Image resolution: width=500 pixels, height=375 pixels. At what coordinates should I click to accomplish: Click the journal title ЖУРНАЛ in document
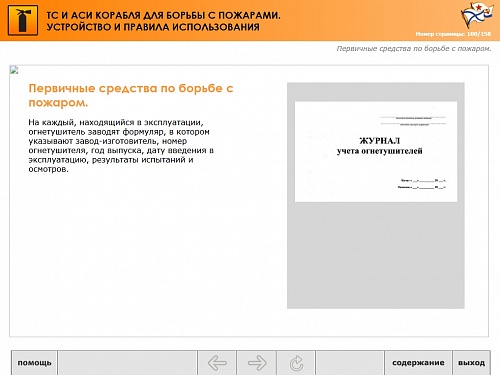[x=379, y=141]
